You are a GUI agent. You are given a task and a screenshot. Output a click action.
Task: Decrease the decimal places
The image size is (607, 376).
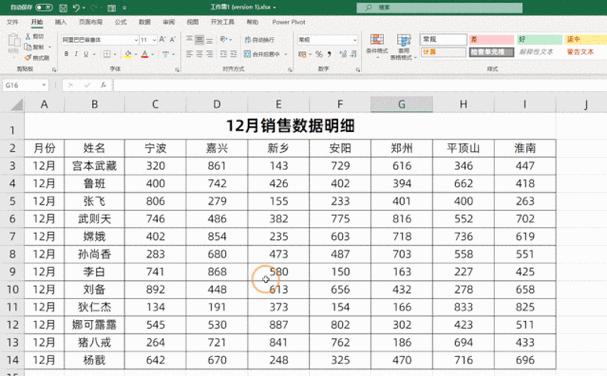(x=353, y=54)
